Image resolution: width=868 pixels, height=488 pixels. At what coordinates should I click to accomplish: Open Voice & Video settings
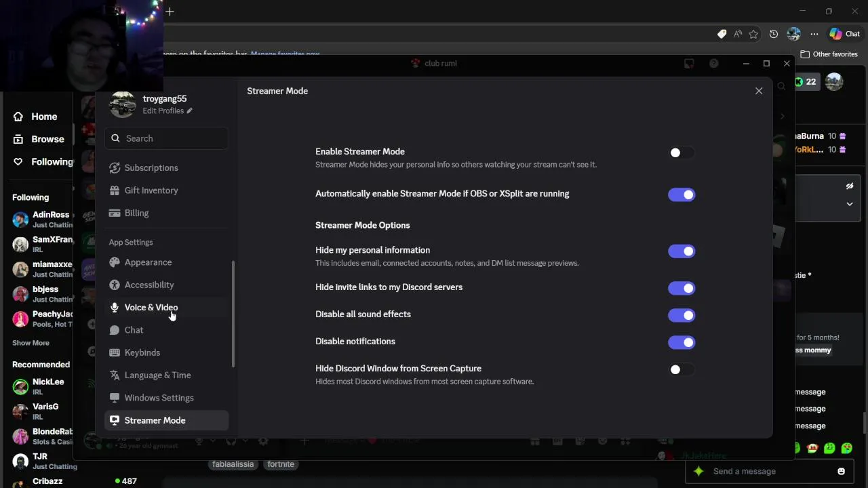point(167,307)
